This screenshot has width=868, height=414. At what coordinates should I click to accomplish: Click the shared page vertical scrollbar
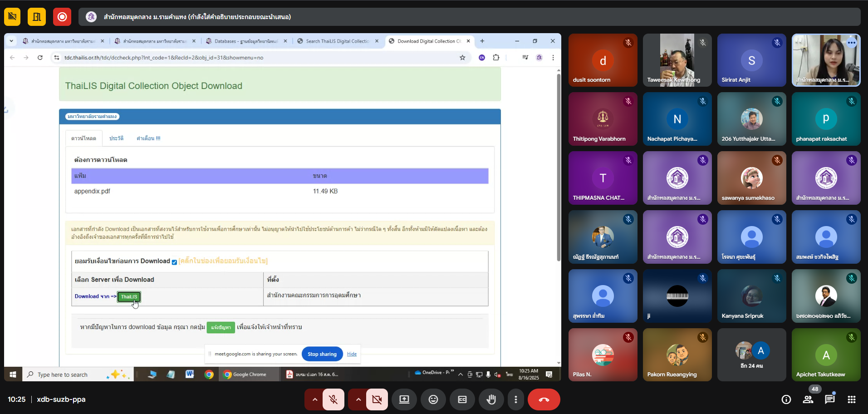pos(559,168)
